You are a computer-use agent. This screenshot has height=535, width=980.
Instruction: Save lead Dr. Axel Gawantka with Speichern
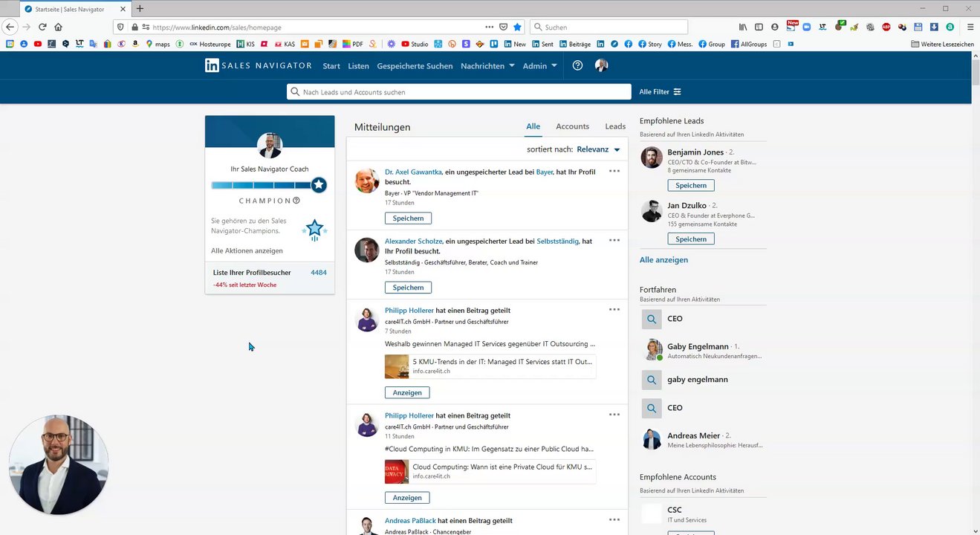pyautogui.click(x=408, y=218)
